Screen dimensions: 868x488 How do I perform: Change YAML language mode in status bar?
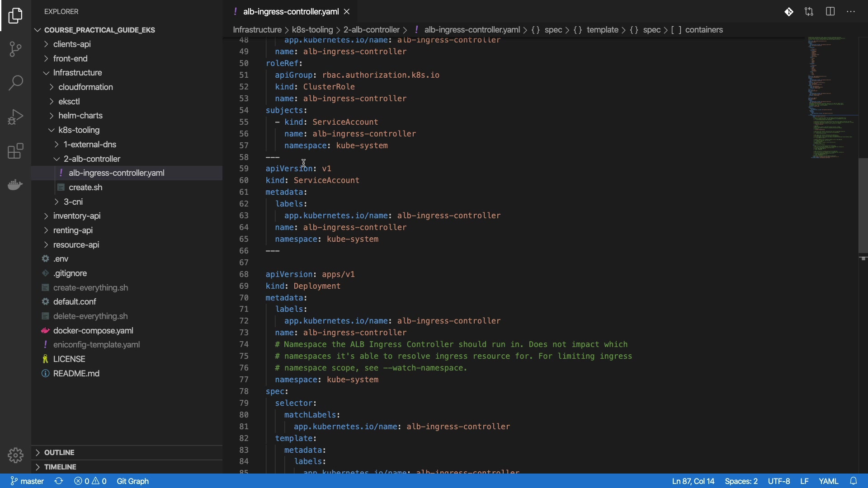click(x=828, y=481)
